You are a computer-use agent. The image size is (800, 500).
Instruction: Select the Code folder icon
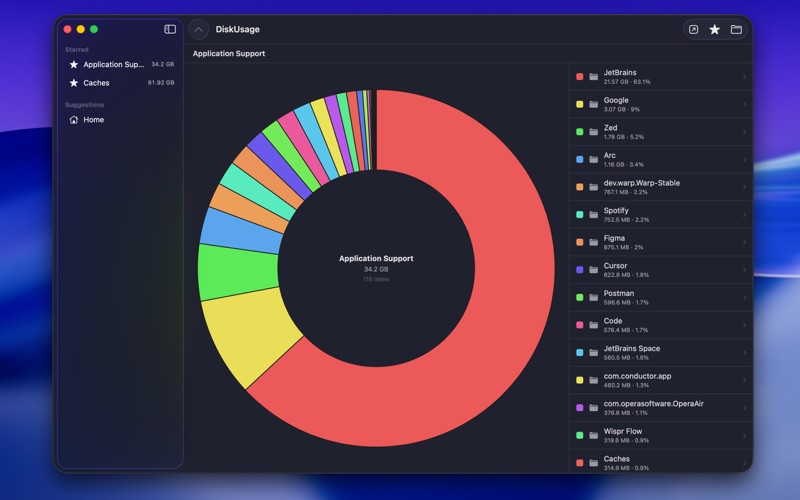click(x=594, y=324)
